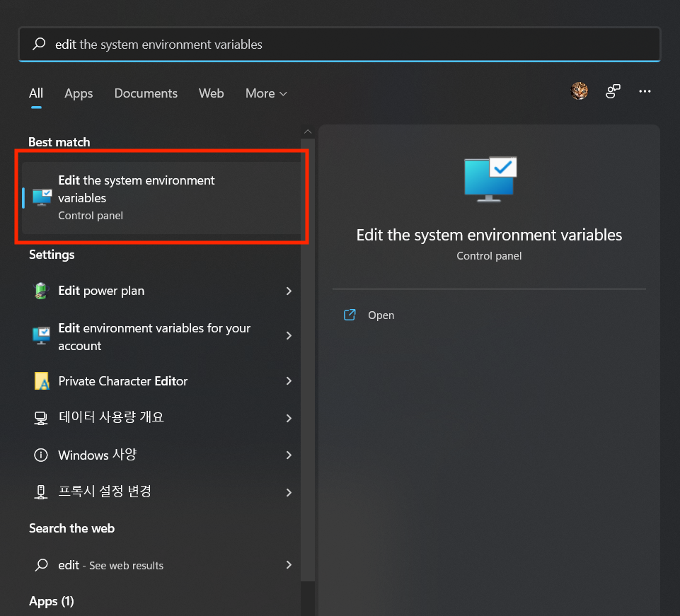Screen dimensions: 680x616
Task: Click the Private Character Editor icon
Action: (42, 380)
